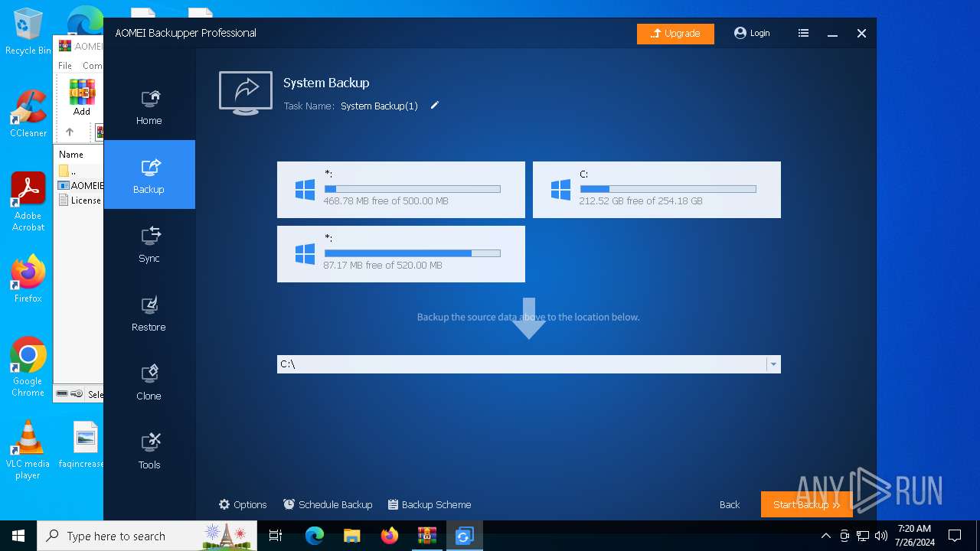The image size is (980, 551).
Task: Open CCleaner desktop shortcut
Action: coord(28,114)
